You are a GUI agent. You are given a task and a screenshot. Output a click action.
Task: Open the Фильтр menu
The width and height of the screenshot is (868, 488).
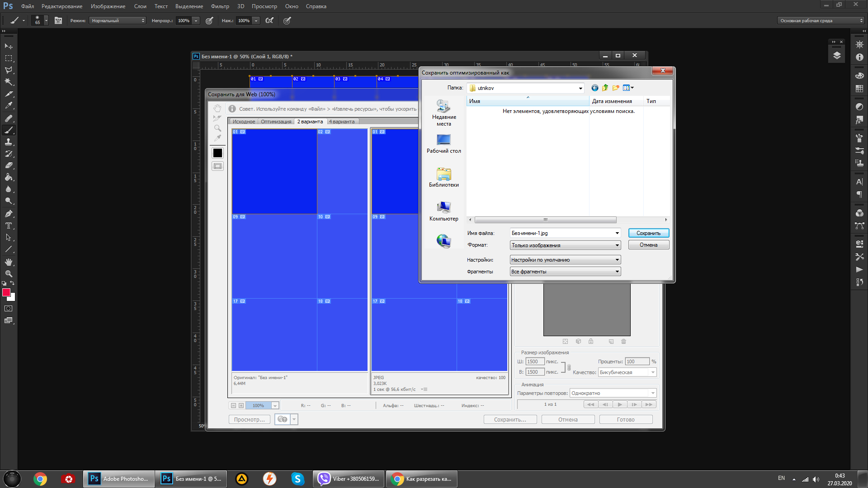220,6
